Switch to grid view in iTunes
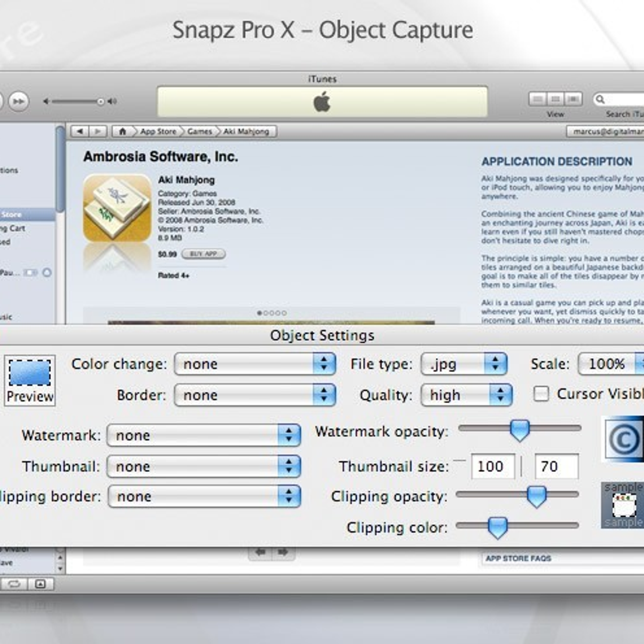This screenshot has width=644, height=644. pyautogui.click(x=555, y=99)
